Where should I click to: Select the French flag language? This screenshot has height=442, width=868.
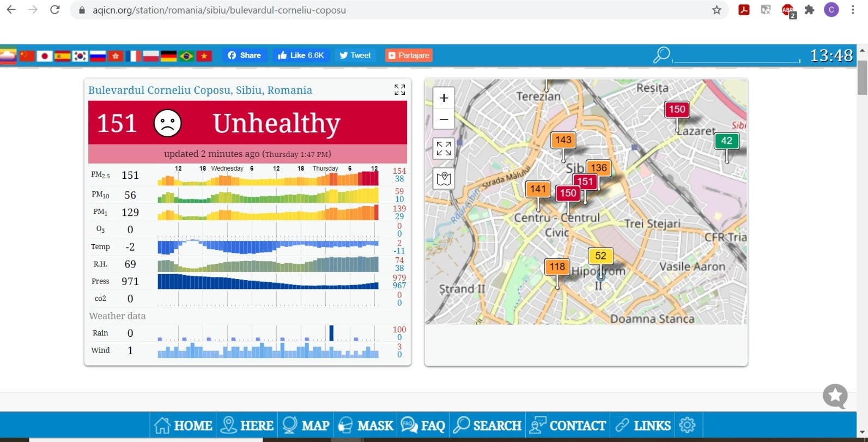[133, 56]
